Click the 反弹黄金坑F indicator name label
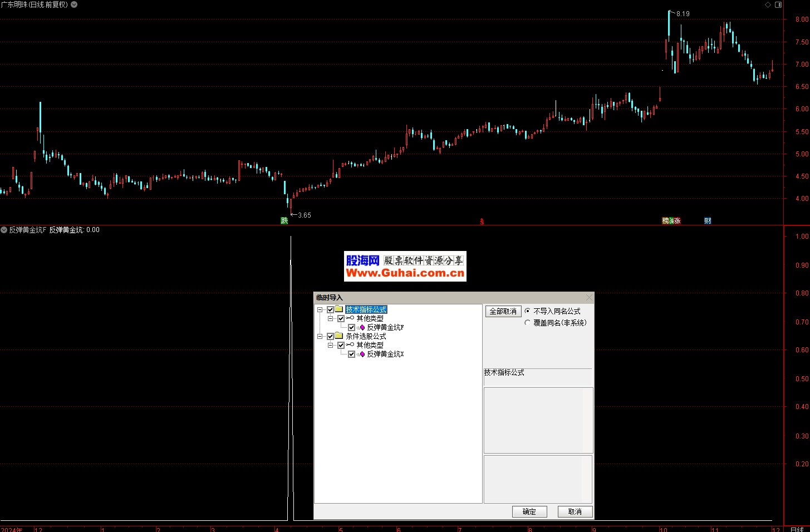The height and width of the screenshot is (532, 810). (x=28, y=230)
